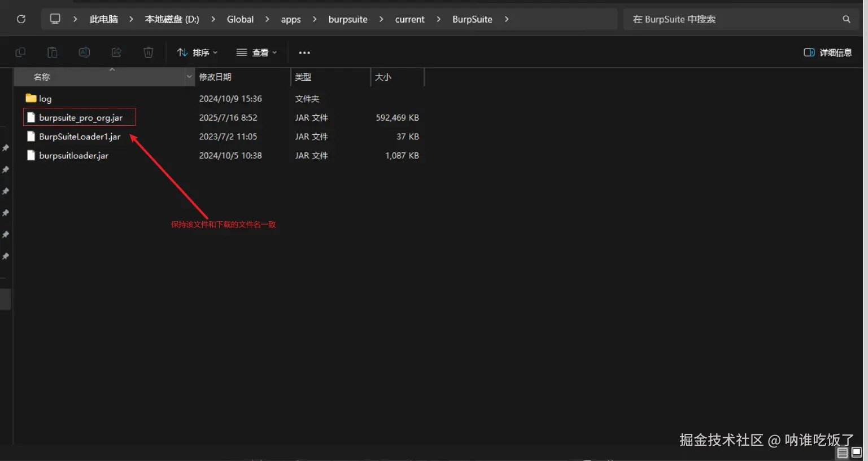Viewport: 868px width, 461px height.
Task: Select the log folder icon
Action: tap(31, 98)
